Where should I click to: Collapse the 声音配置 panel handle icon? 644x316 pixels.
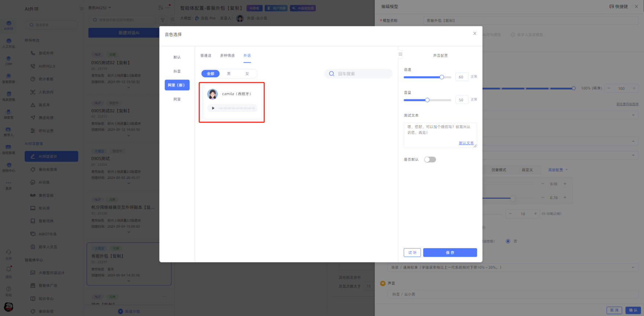click(x=400, y=54)
